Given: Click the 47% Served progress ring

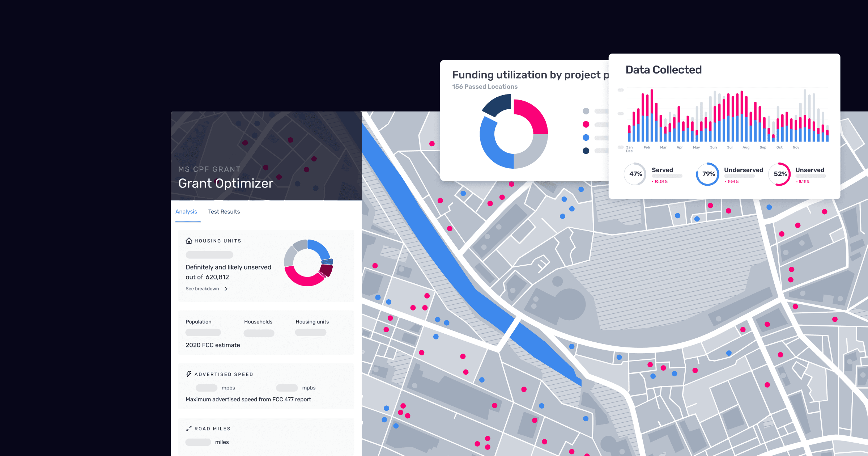Looking at the screenshot, I should click(635, 174).
